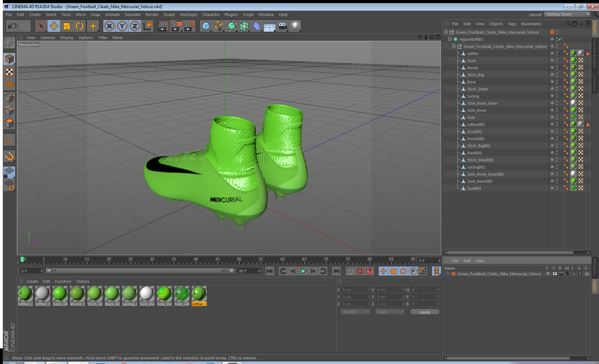The width and height of the screenshot is (599, 364).
Task: Toggle HyperNURBS enable checkmark
Action: point(560,39)
